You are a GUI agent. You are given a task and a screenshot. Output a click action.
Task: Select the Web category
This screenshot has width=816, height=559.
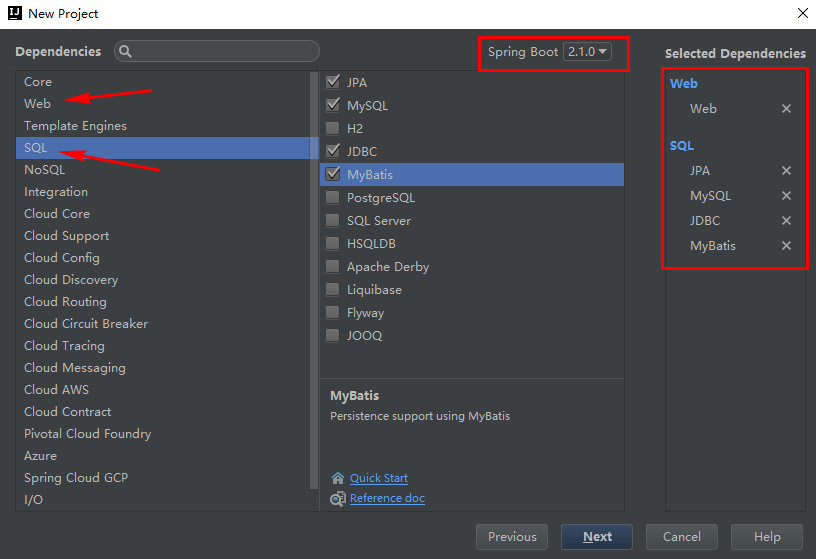[163, 104]
